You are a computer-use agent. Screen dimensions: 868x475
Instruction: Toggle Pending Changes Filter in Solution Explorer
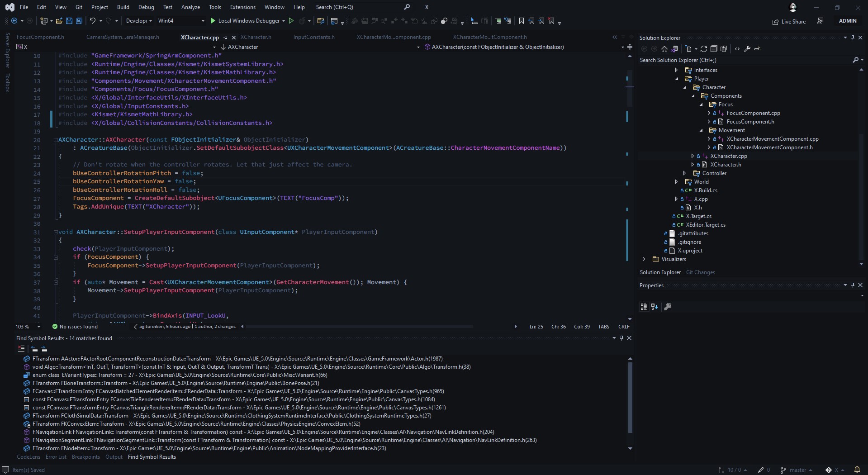point(688,49)
